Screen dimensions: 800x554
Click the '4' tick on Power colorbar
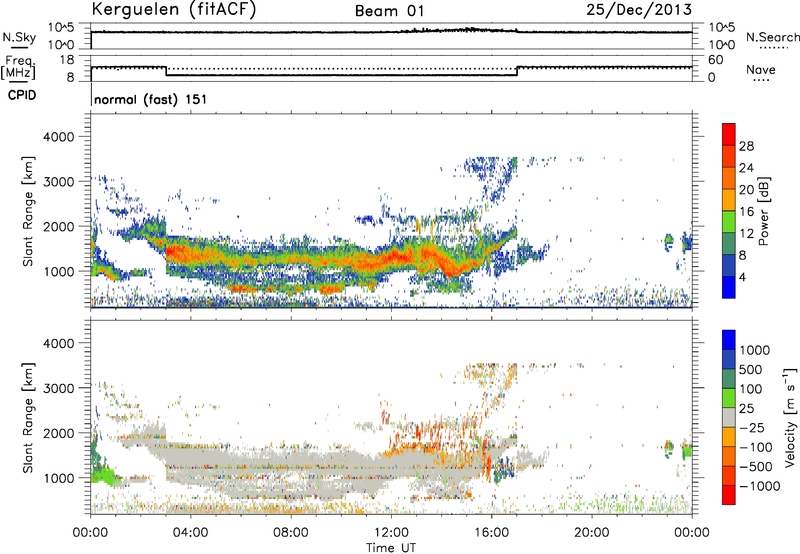742,277
